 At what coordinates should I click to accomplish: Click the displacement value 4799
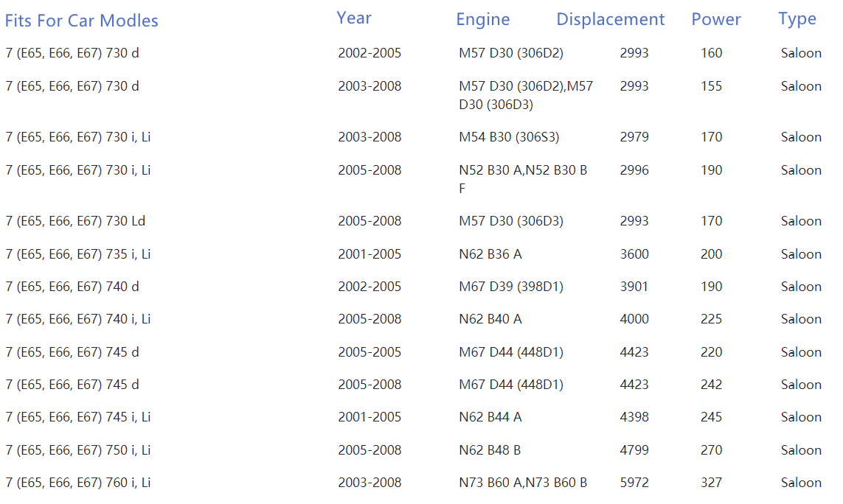pyautogui.click(x=634, y=450)
